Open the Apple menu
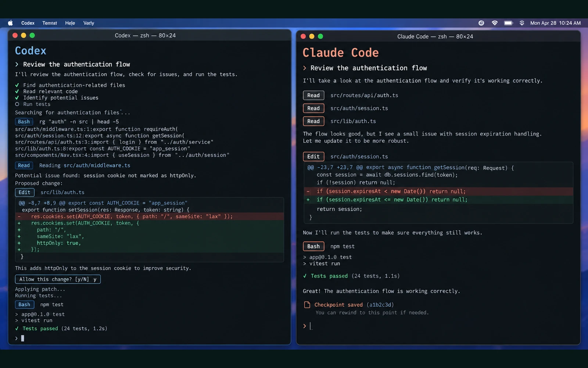 tap(10, 23)
